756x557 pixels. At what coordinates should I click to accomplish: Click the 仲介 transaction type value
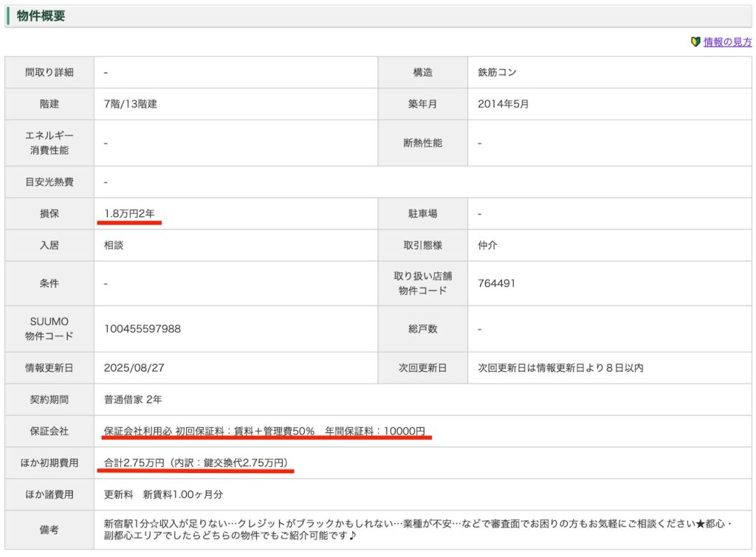[487, 245]
